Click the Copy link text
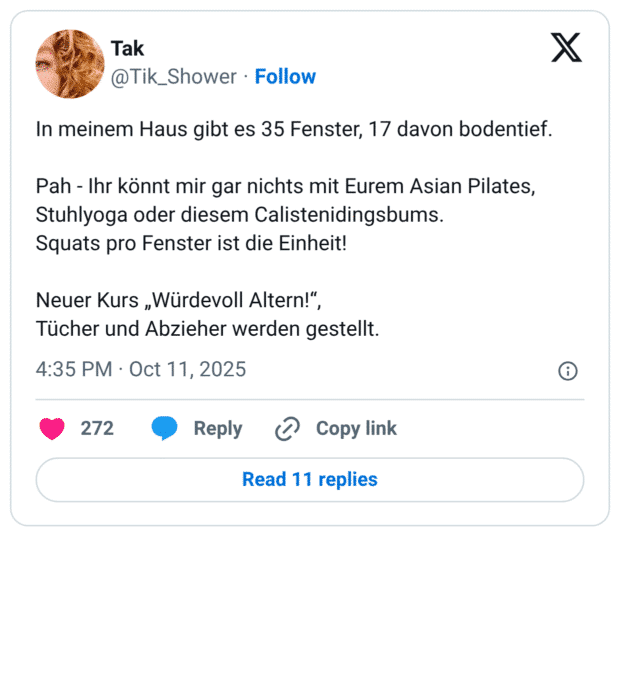 tap(356, 429)
